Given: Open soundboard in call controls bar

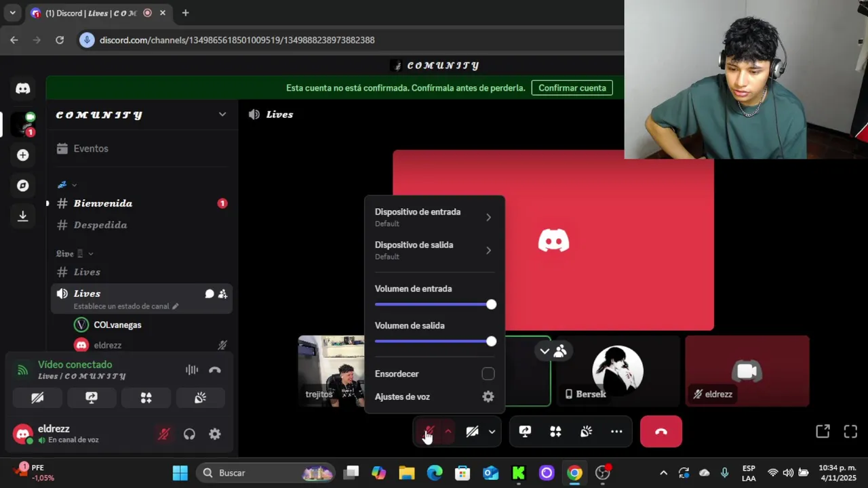Looking at the screenshot, I should 586,432.
